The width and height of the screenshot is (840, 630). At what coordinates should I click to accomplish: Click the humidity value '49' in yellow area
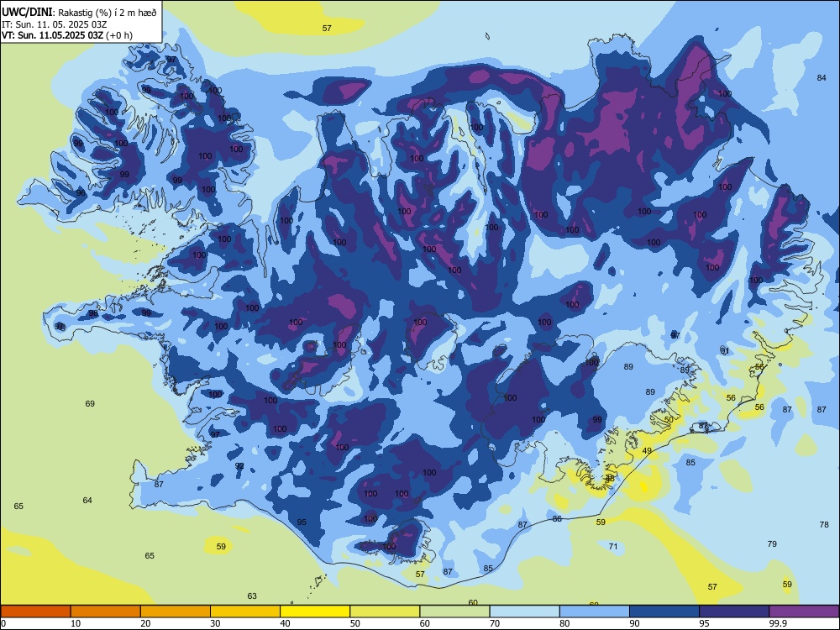coord(647,450)
